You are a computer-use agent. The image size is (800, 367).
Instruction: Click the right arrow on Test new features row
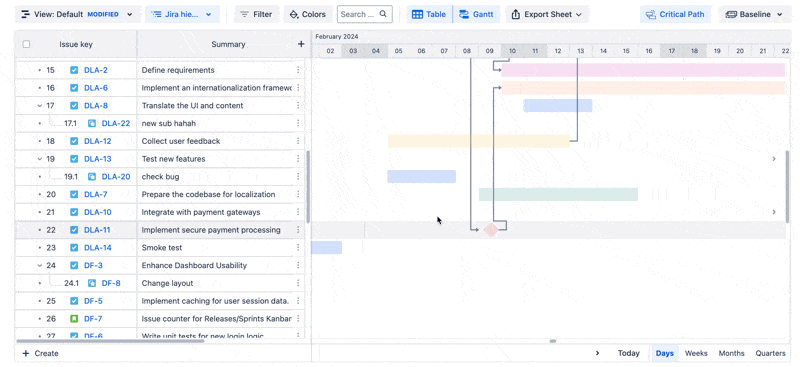click(773, 159)
